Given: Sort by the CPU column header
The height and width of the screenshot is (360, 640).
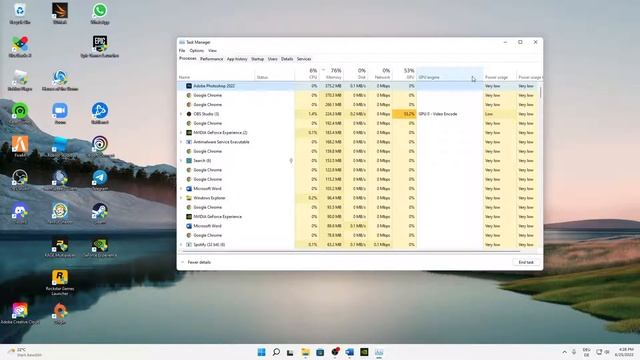Looking at the screenshot, I should point(307,74).
